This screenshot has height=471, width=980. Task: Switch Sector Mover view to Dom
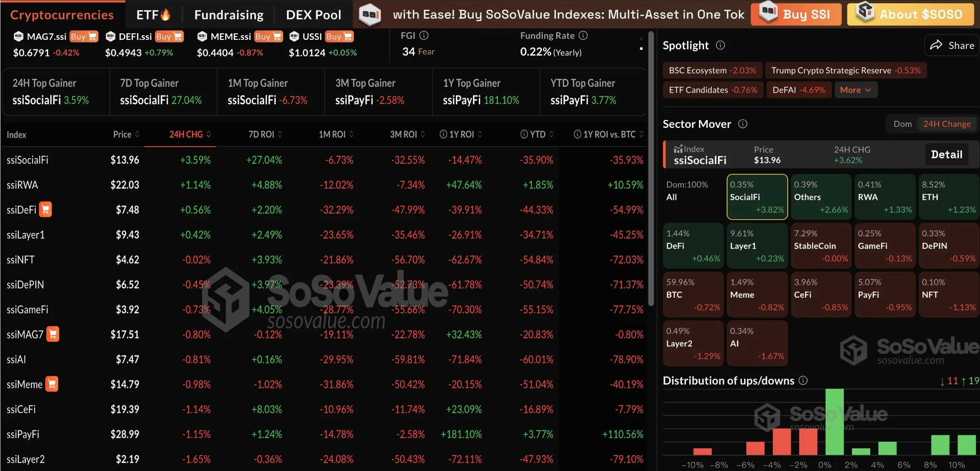902,124
